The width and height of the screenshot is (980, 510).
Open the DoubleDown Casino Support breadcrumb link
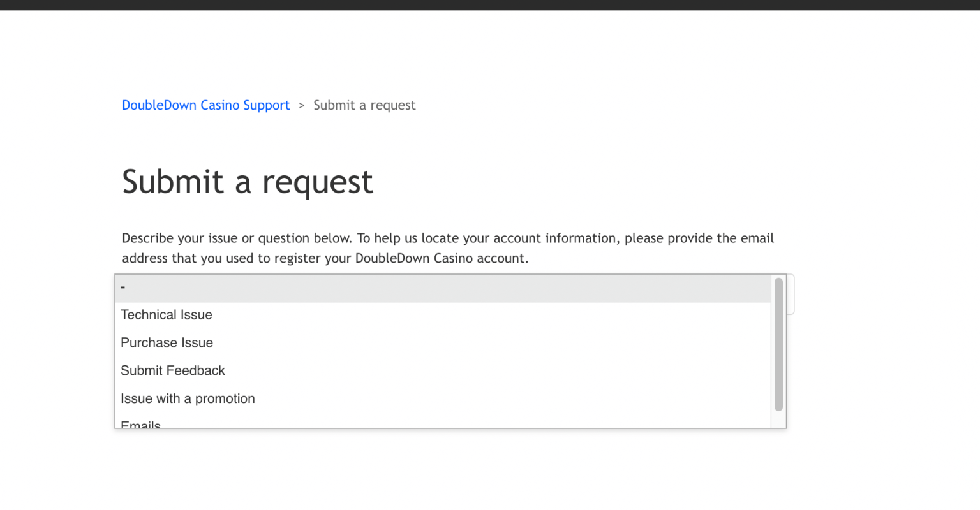click(x=205, y=105)
